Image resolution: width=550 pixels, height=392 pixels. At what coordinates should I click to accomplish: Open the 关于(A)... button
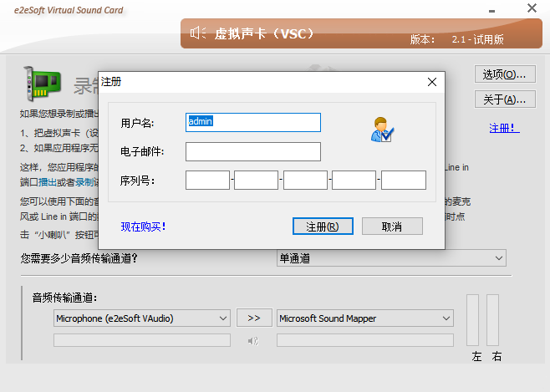tap(505, 99)
